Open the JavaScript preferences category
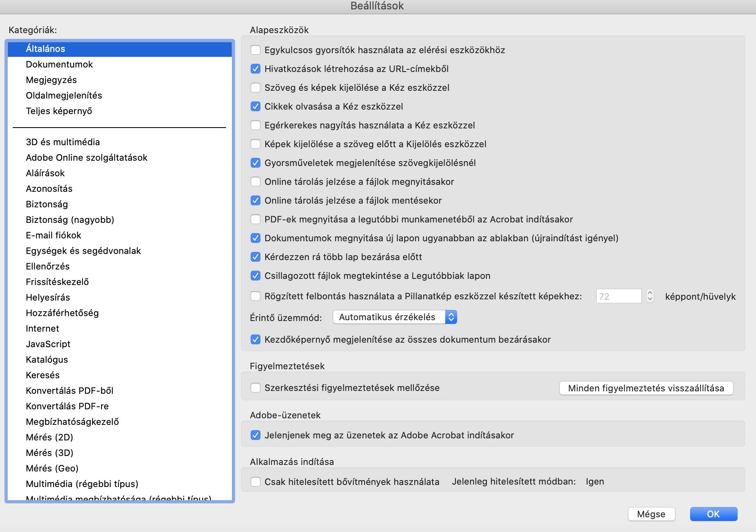 click(x=48, y=344)
